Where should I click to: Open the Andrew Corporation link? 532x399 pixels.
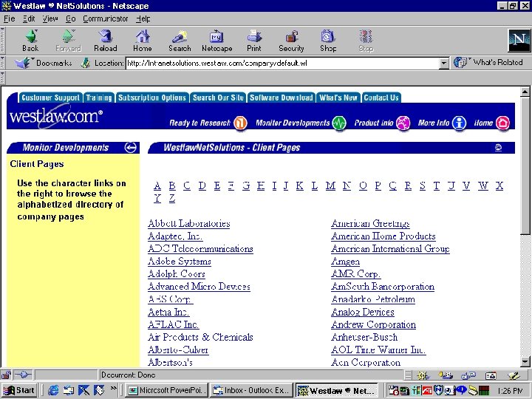coord(374,324)
